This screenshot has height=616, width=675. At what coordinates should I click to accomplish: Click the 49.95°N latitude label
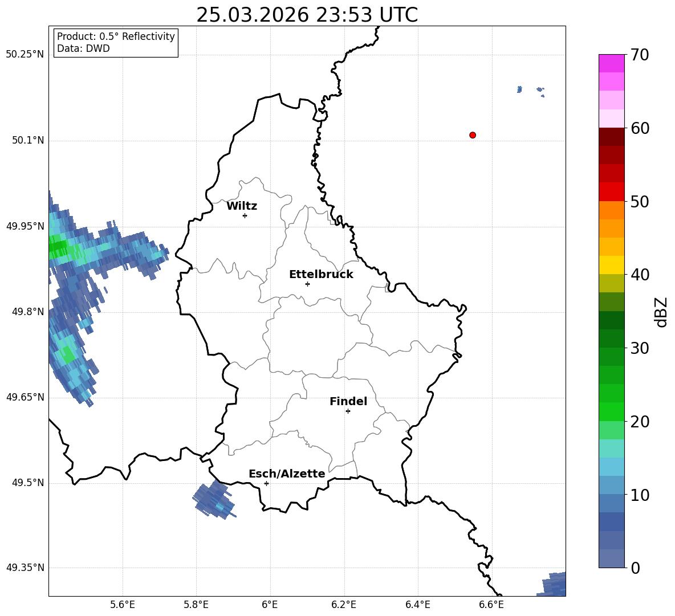click(x=25, y=226)
